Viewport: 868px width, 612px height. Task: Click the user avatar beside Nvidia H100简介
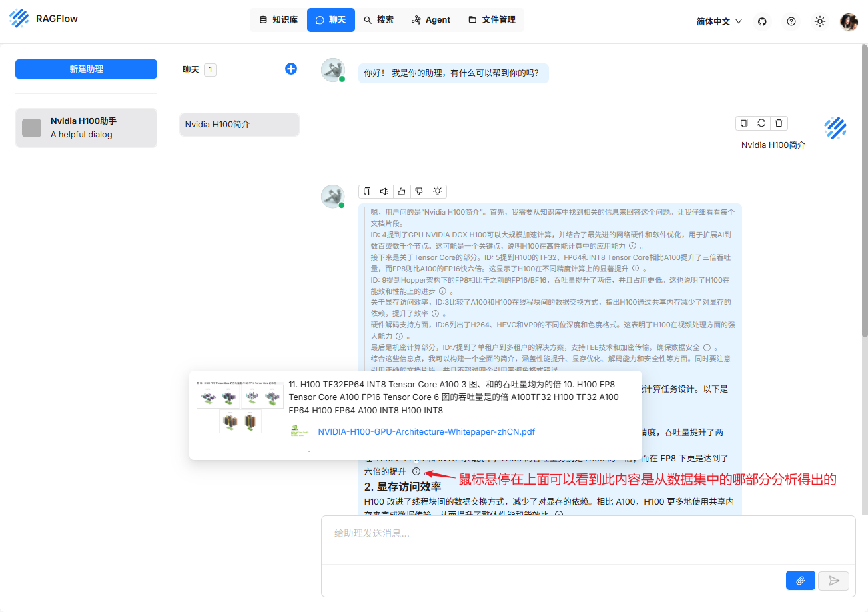(835, 128)
